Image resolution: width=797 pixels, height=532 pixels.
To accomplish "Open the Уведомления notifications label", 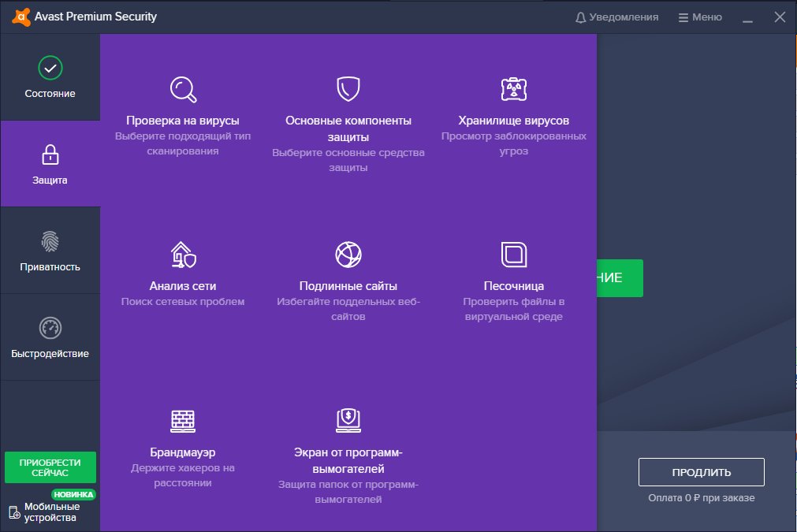I will [624, 17].
